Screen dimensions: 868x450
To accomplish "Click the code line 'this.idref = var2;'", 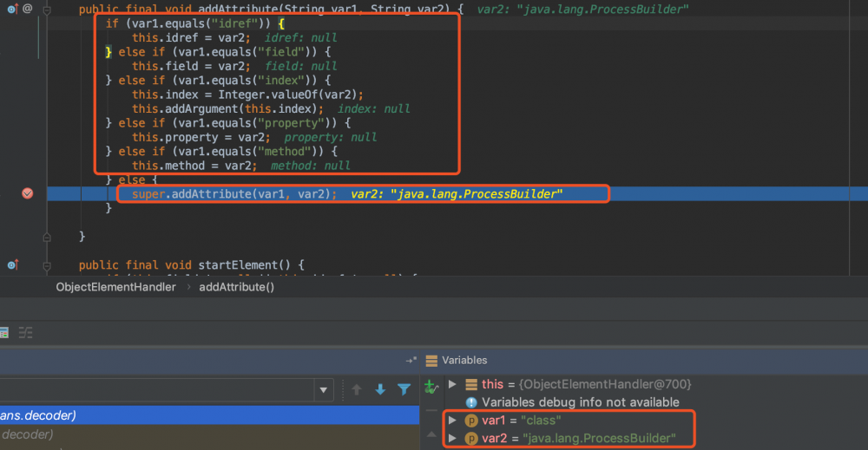I will click(191, 37).
